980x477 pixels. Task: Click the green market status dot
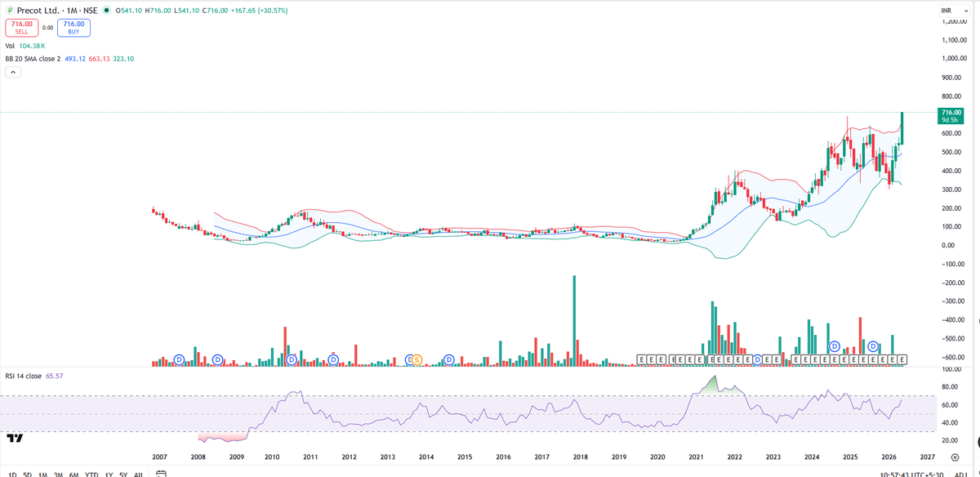tap(108, 10)
